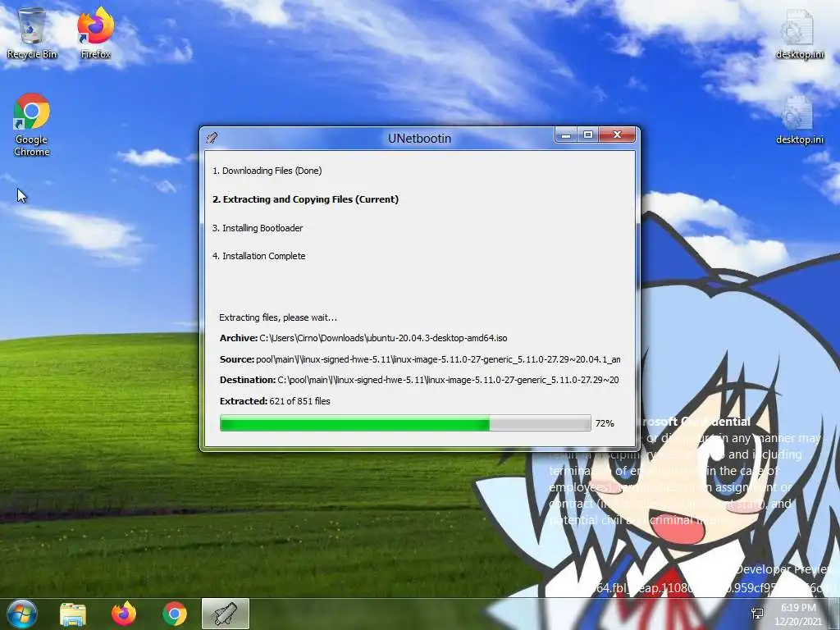Click 'Extracting files, please wait...' text
Image resolution: width=840 pixels, height=630 pixels.
(278, 317)
